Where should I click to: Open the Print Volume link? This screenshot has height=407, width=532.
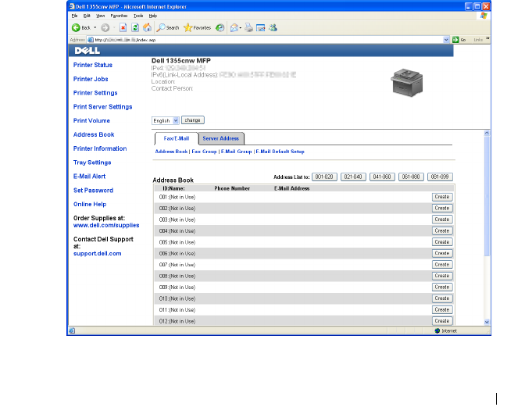(91, 120)
